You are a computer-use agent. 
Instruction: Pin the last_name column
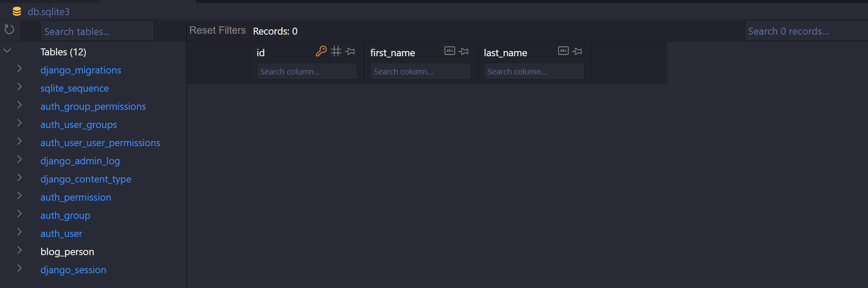tap(577, 51)
